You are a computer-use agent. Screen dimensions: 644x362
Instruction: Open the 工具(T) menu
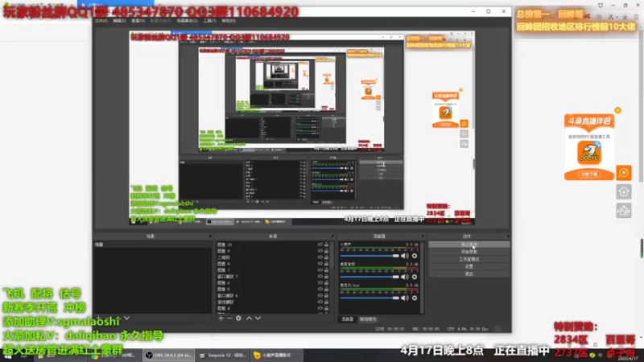pos(209,21)
